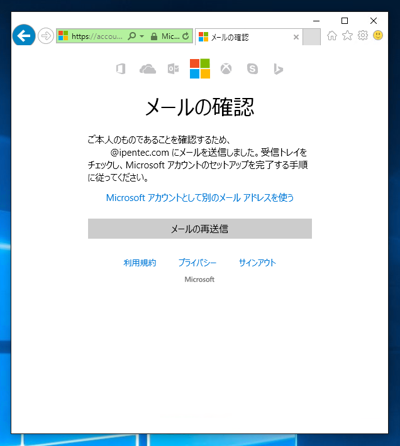The width and height of the screenshot is (400, 446).
Task: Click the colorful Microsoft logo
Action: click(x=200, y=69)
